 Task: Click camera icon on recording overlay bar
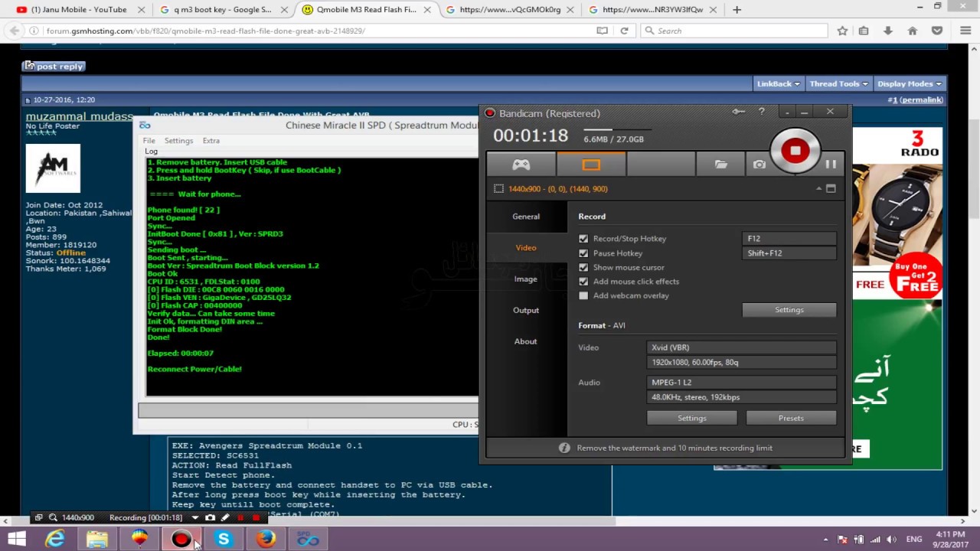coord(210,518)
